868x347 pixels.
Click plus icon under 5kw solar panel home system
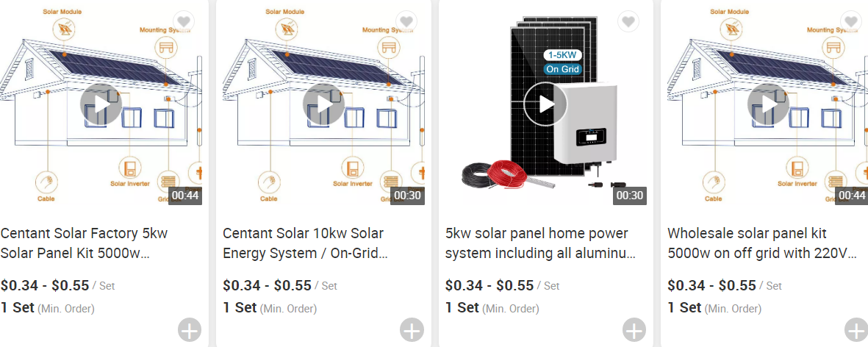634,330
